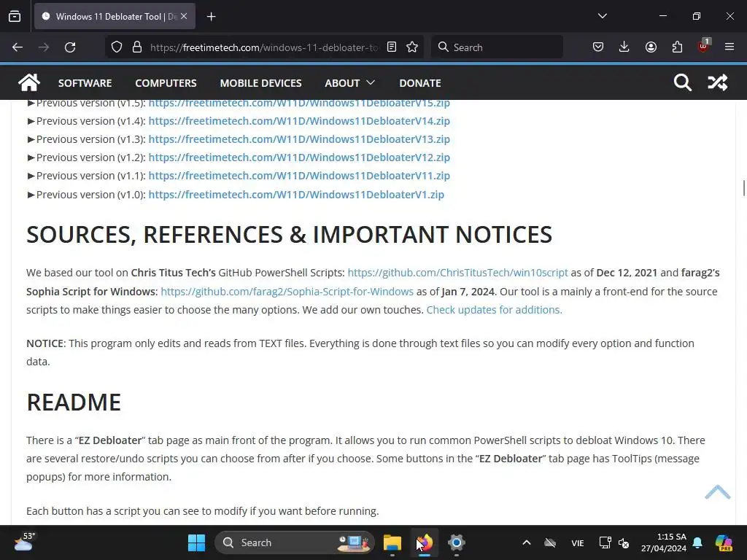747x560 pixels.
Task: Open the COMPUTERS menu item
Action: pyautogui.click(x=166, y=83)
